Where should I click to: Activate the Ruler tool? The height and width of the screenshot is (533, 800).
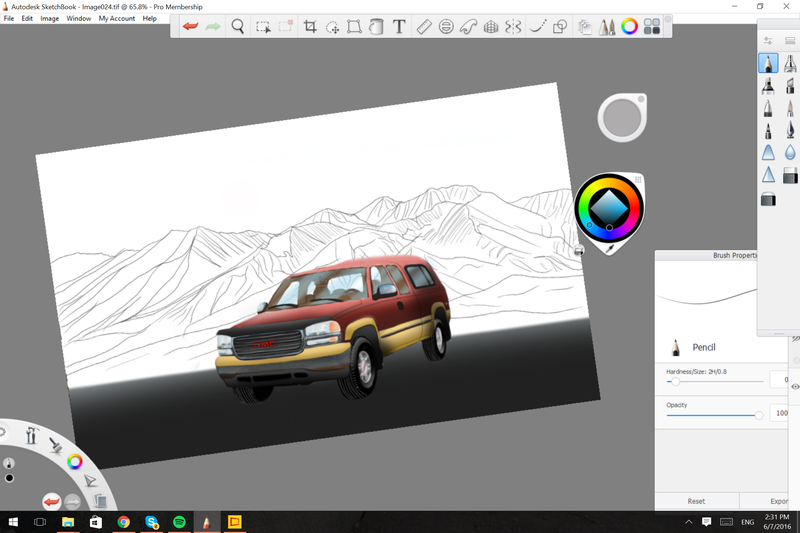pyautogui.click(x=424, y=26)
